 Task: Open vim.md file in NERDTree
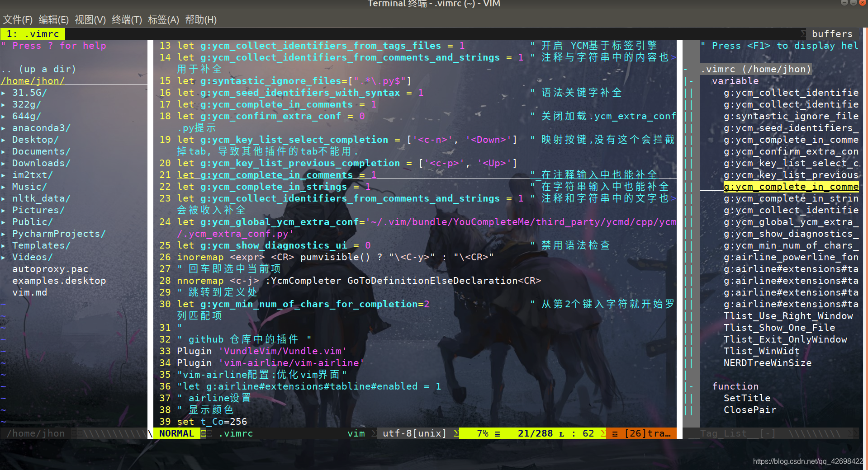(x=29, y=292)
